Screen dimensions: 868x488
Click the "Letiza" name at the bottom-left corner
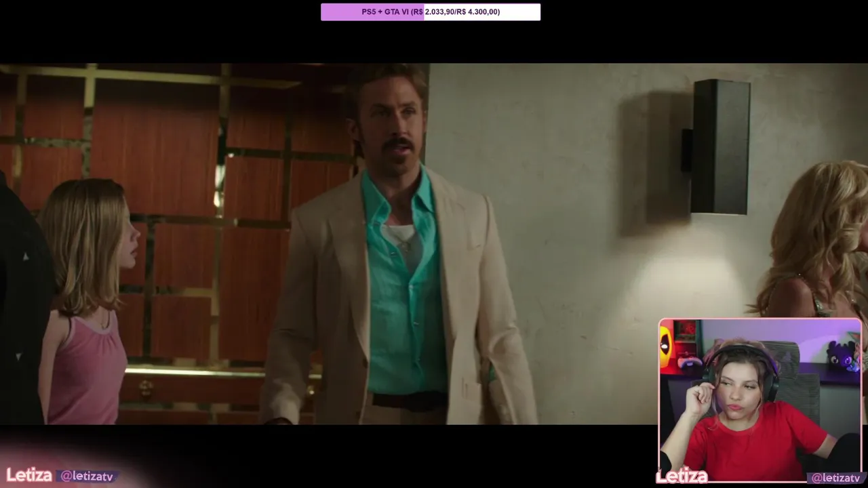[29, 475]
